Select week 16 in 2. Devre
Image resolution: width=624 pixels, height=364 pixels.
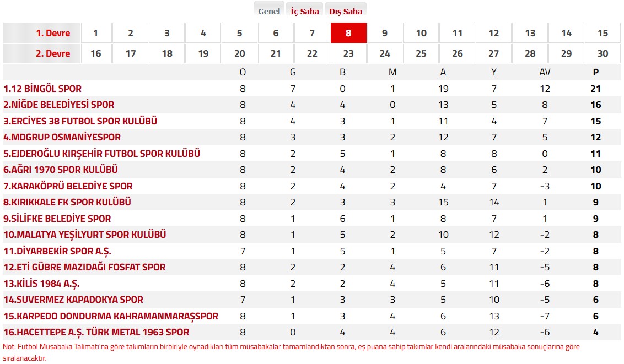(x=96, y=54)
